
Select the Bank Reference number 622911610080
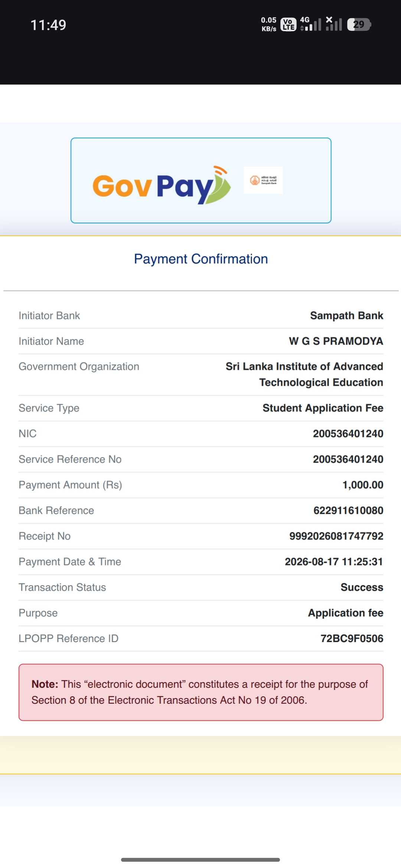point(348,510)
